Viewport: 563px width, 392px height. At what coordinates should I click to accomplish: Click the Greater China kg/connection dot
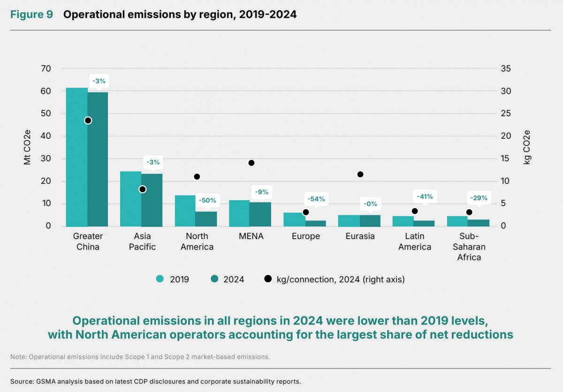click(88, 121)
